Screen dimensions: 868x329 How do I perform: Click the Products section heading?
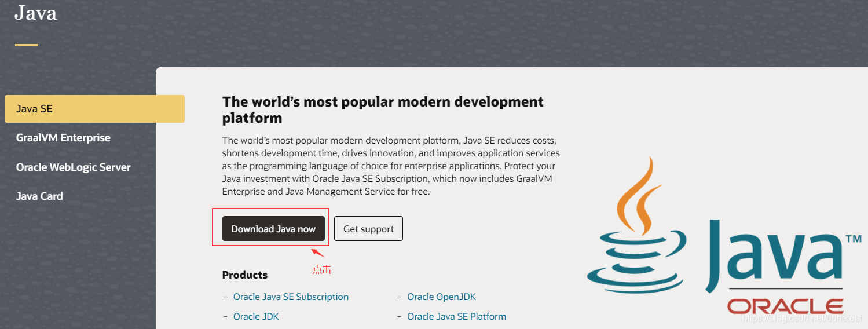245,275
